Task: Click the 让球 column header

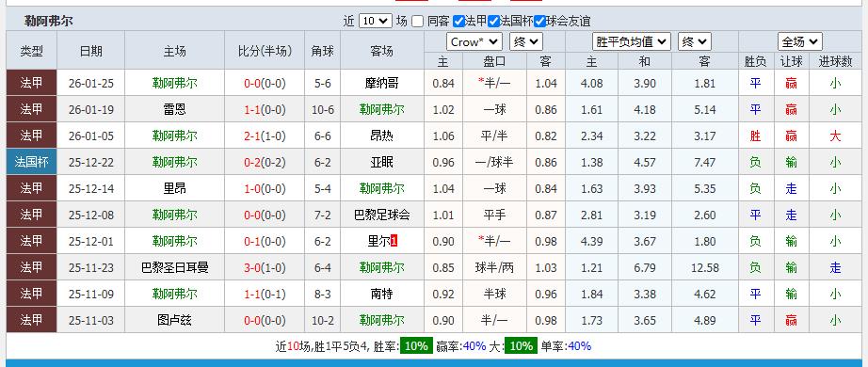Action: [x=791, y=61]
